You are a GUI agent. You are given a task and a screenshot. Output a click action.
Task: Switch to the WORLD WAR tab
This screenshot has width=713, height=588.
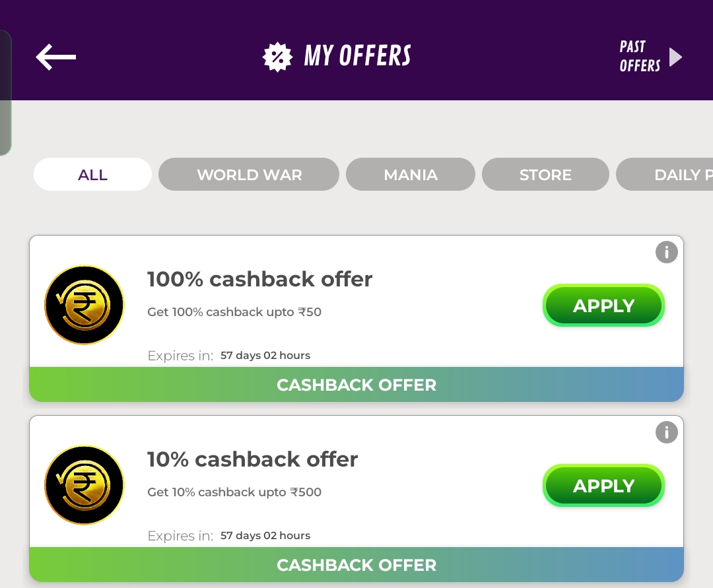tap(249, 174)
